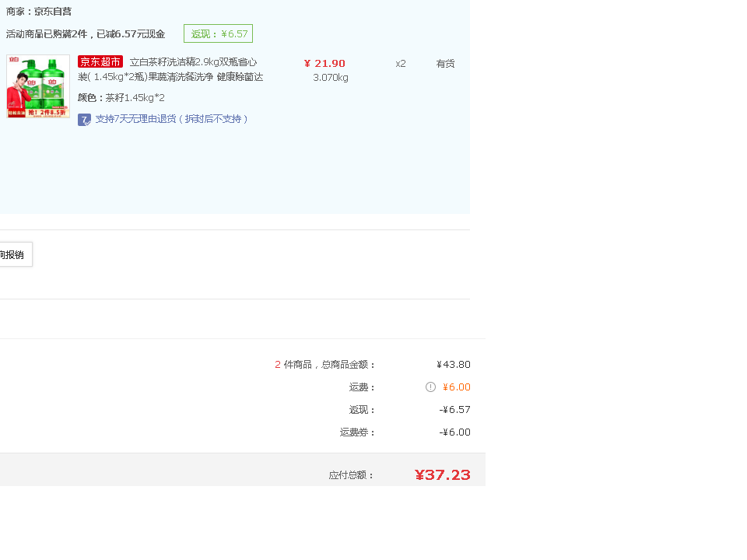Click the quantity text x2

tap(401, 63)
